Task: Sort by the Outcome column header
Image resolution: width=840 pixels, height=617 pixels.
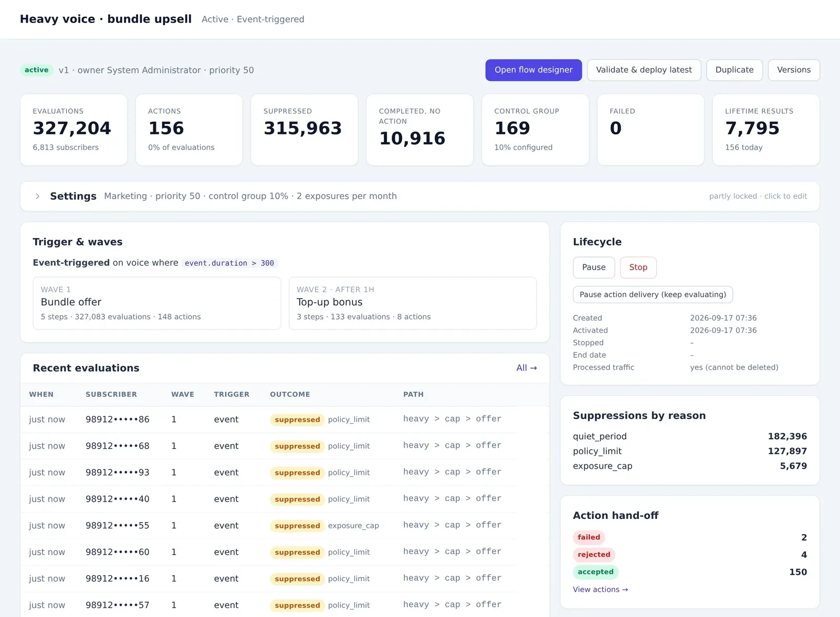Action: (x=290, y=395)
